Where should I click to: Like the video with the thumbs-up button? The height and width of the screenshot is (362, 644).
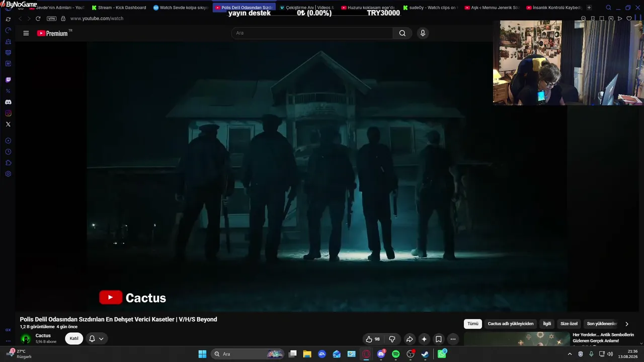(x=373, y=339)
